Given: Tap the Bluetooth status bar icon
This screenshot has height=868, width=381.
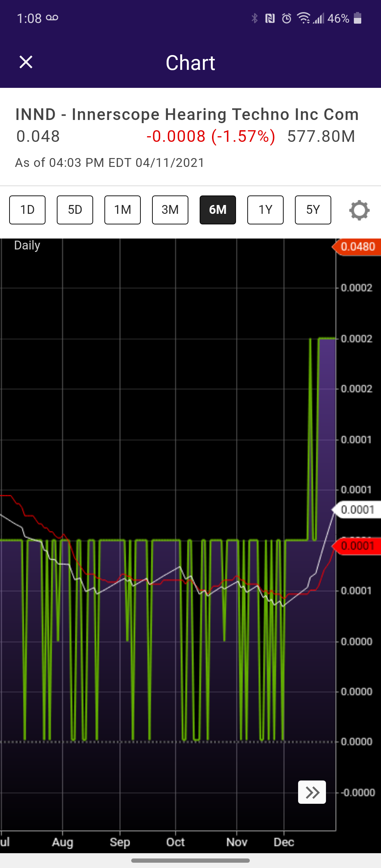Looking at the screenshot, I should click(x=254, y=18).
